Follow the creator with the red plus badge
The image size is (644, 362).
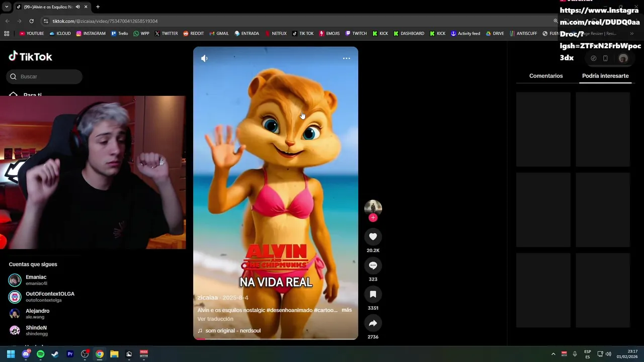pos(373,218)
